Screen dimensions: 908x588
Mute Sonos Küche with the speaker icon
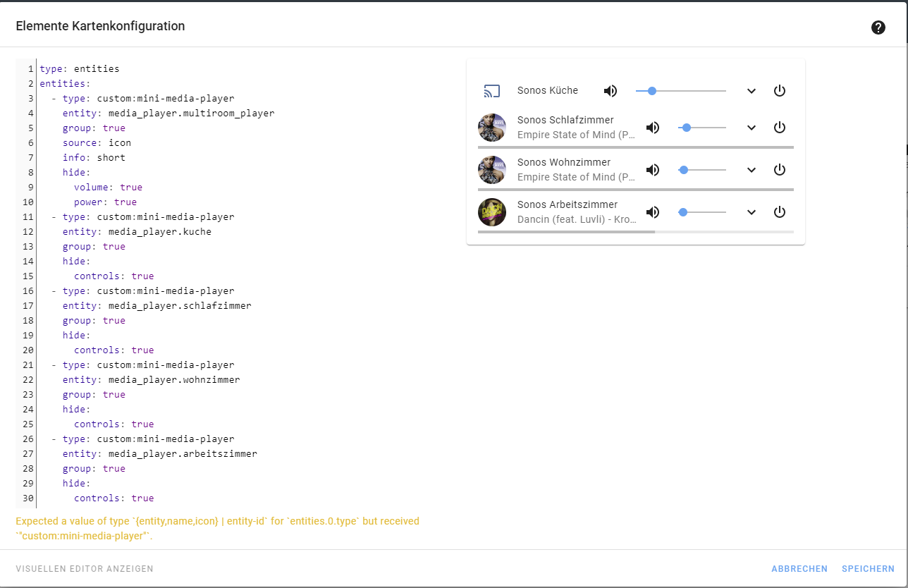(x=610, y=90)
